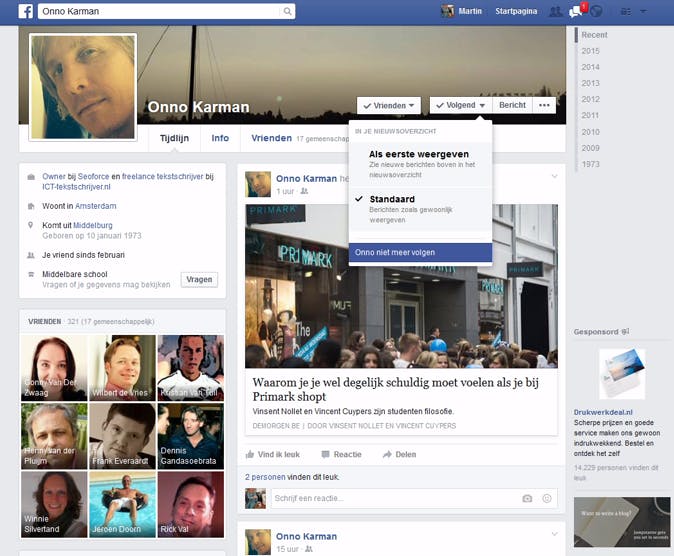Click the Facebook logo icon
The width and height of the screenshot is (674, 556).
(25, 11)
